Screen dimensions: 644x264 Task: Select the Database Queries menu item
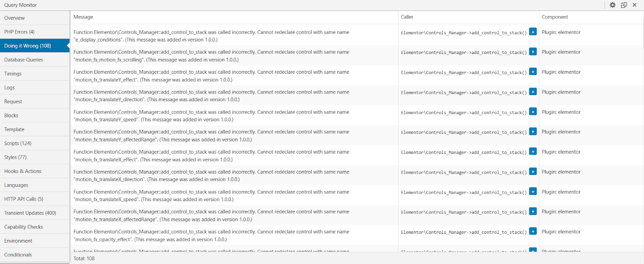click(23, 60)
